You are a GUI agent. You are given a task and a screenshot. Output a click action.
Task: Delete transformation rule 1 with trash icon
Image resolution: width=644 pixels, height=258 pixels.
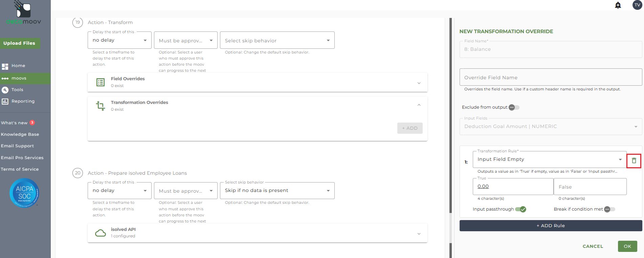coord(634,160)
